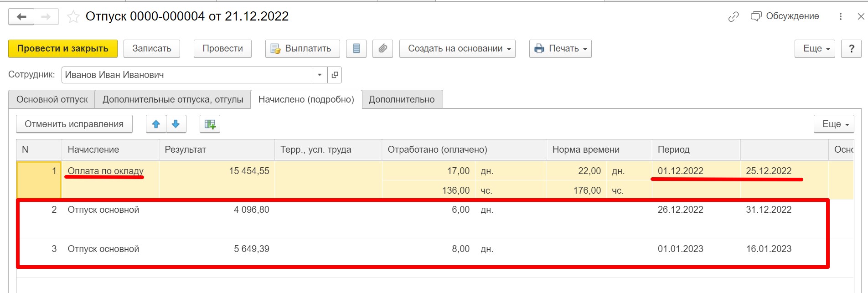868x293 pixels.
Task: Click Отработано (оплачено) column header
Action: click(464, 149)
